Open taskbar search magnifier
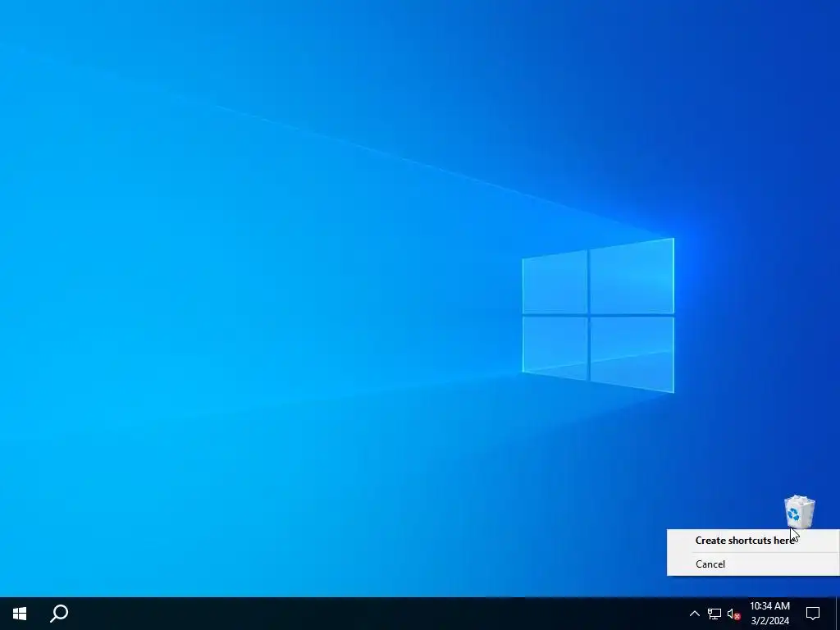 tap(59, 614)
